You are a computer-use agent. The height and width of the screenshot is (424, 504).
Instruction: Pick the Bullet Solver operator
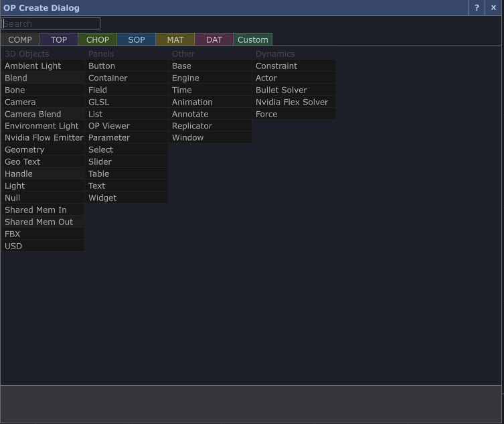point(281,90)
